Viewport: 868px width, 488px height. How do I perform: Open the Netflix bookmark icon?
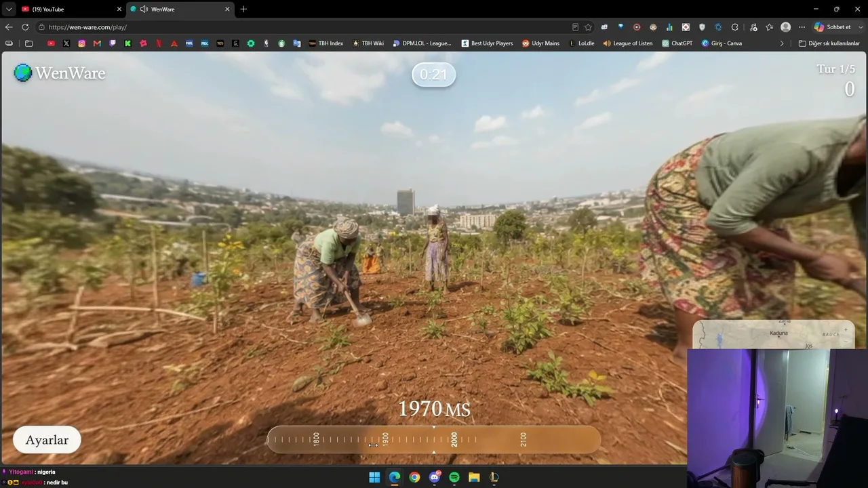pos(159,43)
